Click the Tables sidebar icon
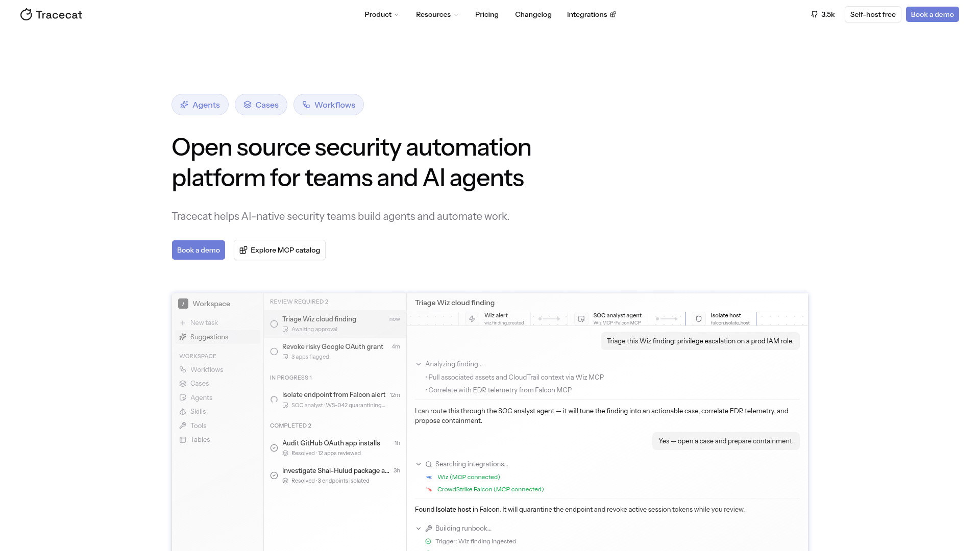980x551 pixels. 183,440
